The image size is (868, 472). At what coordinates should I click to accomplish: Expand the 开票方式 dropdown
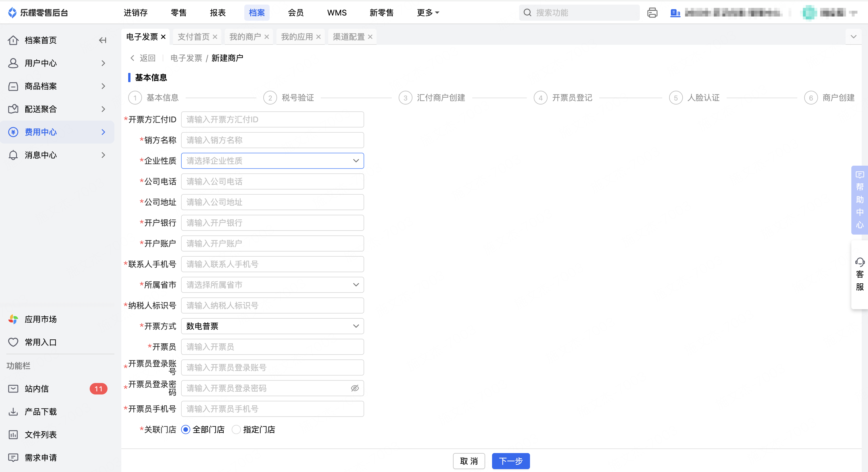(272, 326)
